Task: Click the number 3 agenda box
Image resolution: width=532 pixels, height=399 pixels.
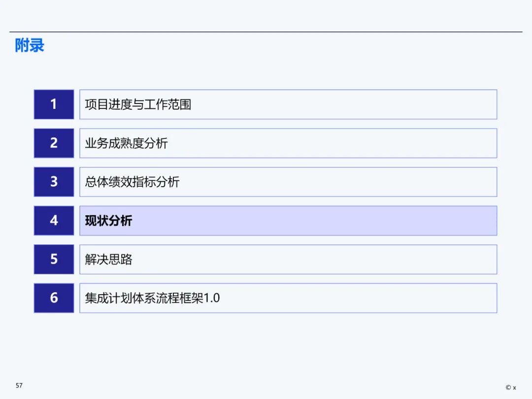Action: click(54, 182)
